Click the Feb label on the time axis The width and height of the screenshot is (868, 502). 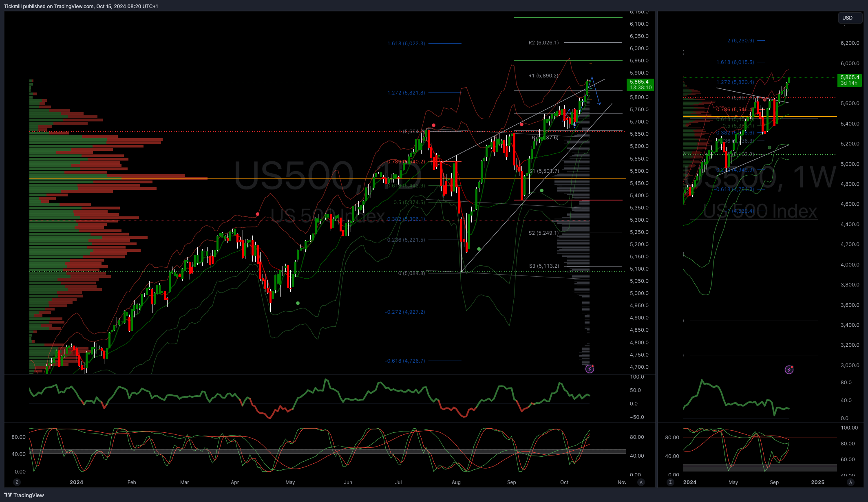(x=132, y=482)
